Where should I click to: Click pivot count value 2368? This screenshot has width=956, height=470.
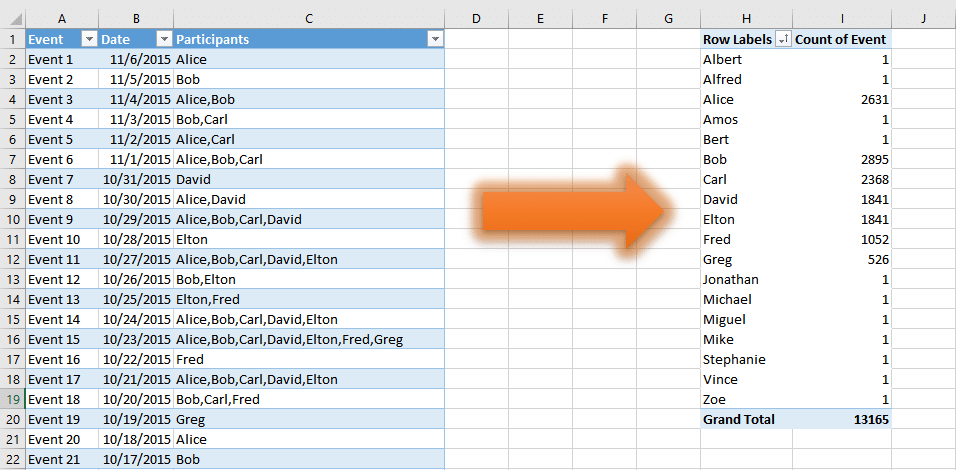tap(842, 179)
